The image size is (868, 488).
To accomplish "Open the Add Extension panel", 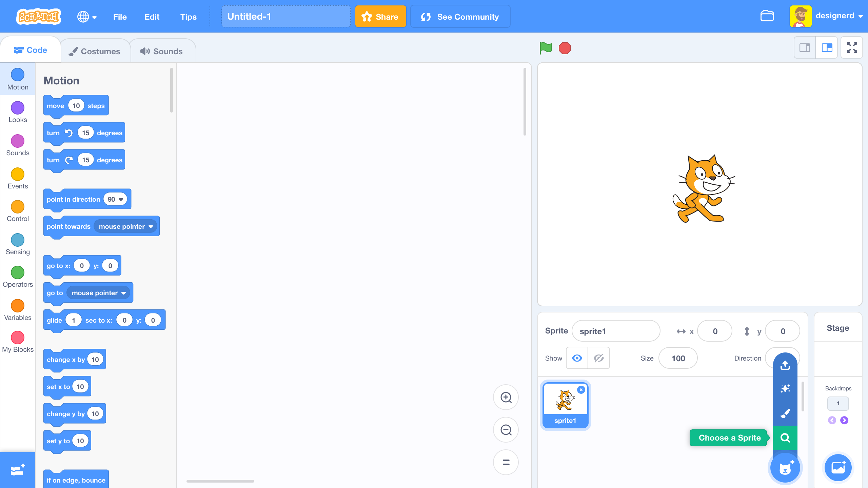I will pyautogui.click(x=17, y=470).
